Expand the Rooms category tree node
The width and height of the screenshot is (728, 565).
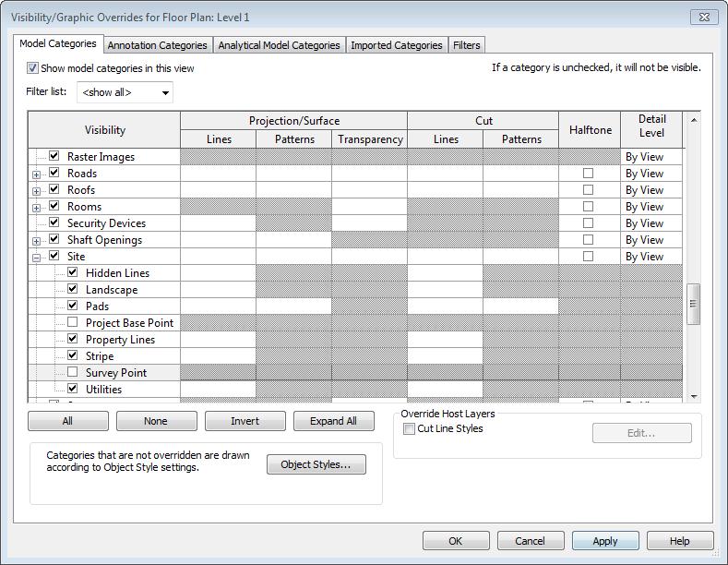pos(36,208)
